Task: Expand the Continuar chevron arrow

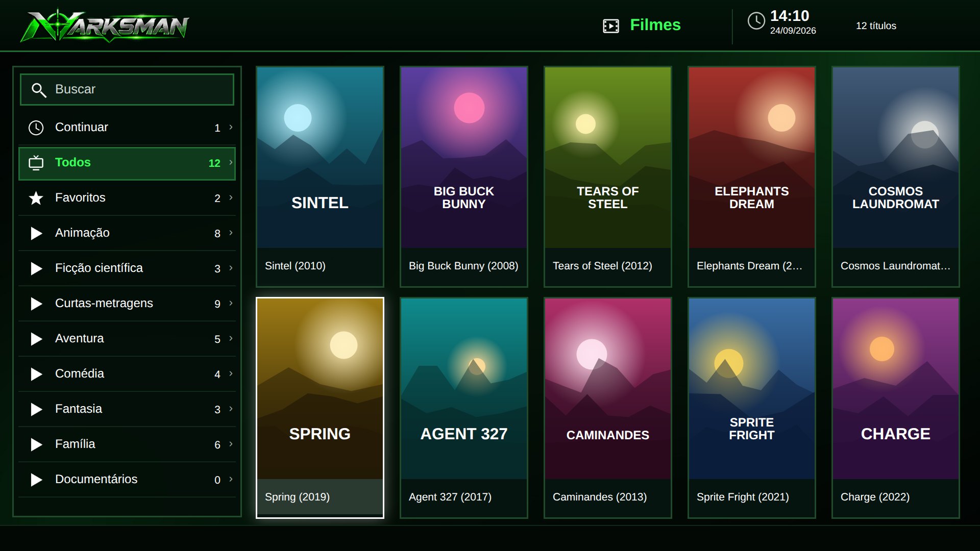Action: click(231, 127)
